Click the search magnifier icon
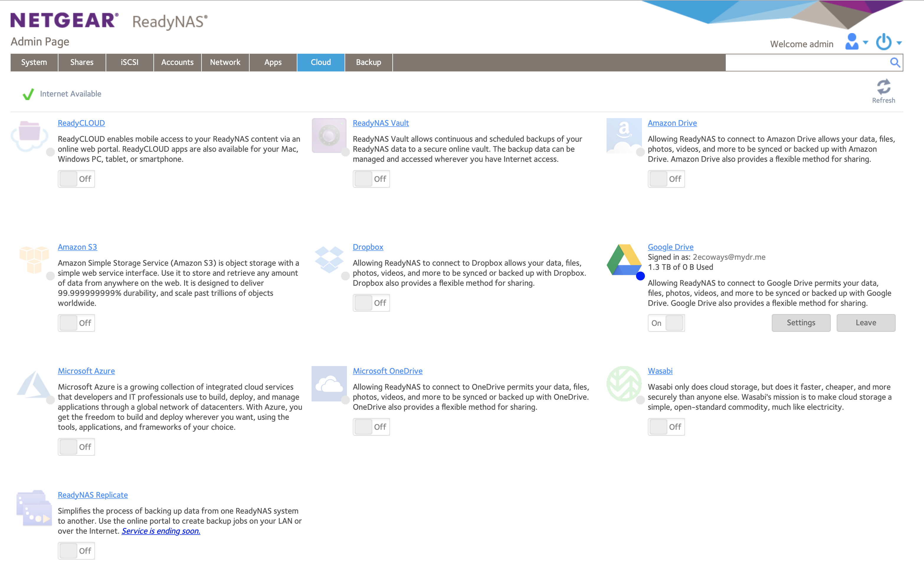This screenshot has width=924, height=588. pos(894,63)
